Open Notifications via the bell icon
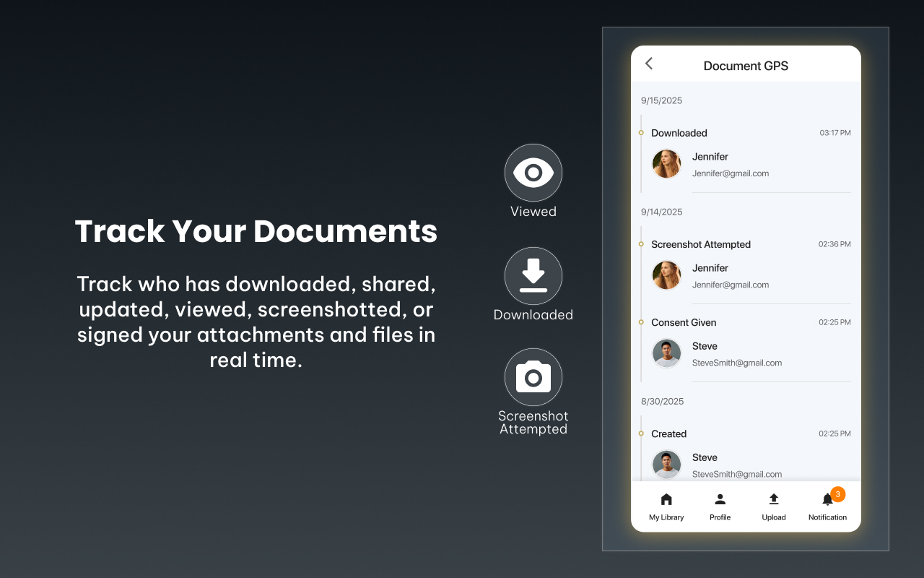 (827, 499)
